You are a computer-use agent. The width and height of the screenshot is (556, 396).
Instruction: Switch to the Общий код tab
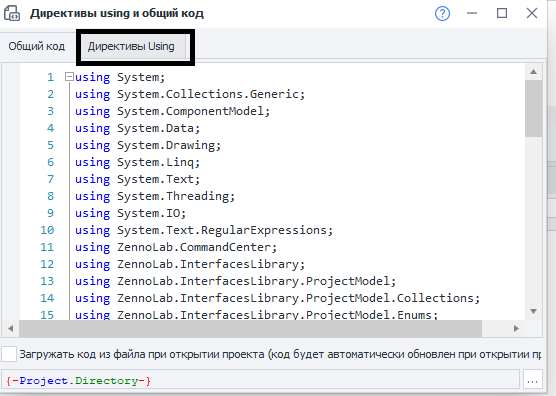click(37, 46)
